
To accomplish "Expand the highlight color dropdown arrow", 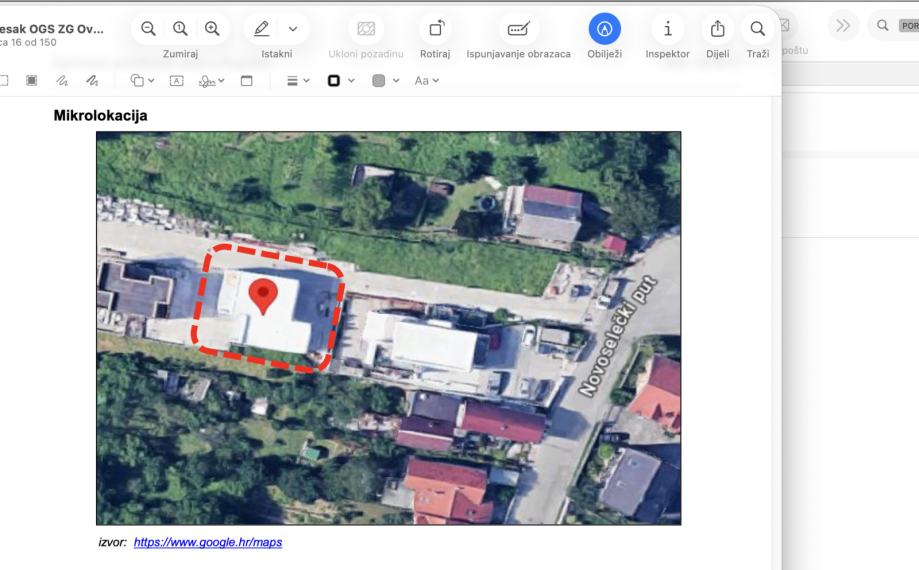I will [x=293, y=29].
